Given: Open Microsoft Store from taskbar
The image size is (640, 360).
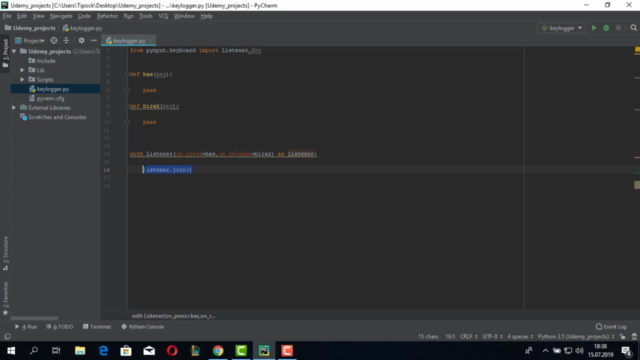Looking at the screenshot, I should [x=126, y=351].
